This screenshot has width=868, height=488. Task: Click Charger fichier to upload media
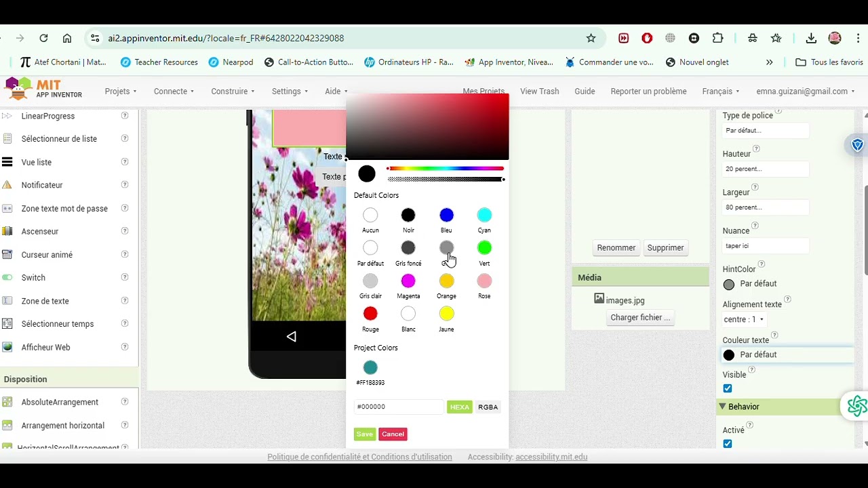tap(640, 317)
